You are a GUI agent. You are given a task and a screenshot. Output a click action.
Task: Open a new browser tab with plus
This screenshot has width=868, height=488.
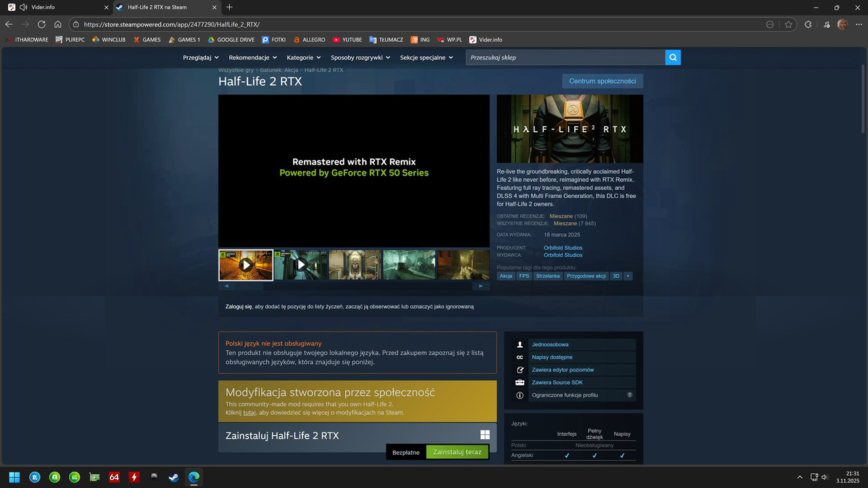(x=229, y=7)
